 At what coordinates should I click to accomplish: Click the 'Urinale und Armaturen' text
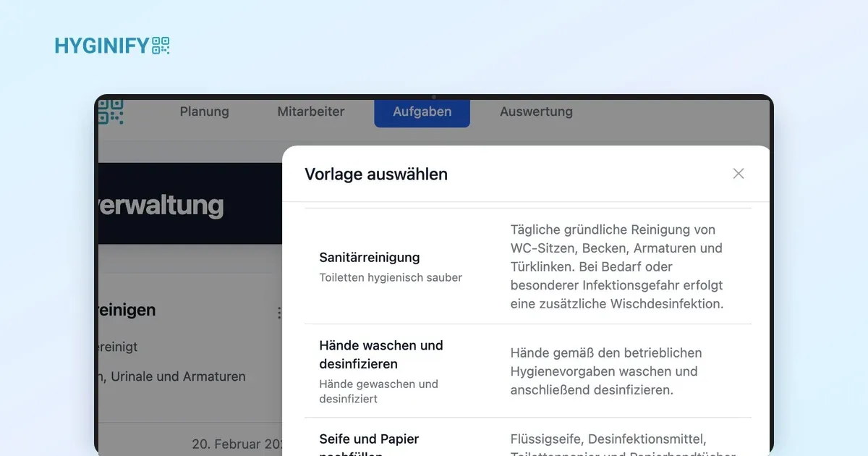pyautogui.click(x=179, y=376)
